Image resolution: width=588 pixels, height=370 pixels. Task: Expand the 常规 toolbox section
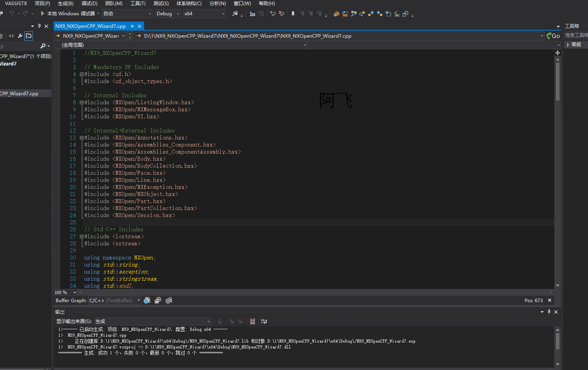coord(576,45)
